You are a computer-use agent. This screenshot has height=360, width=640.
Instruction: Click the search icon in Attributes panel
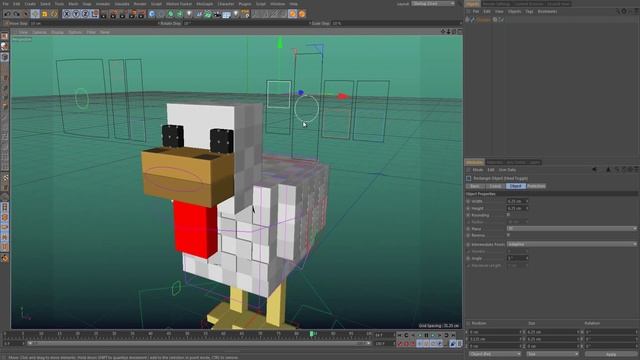pos(617,169)
